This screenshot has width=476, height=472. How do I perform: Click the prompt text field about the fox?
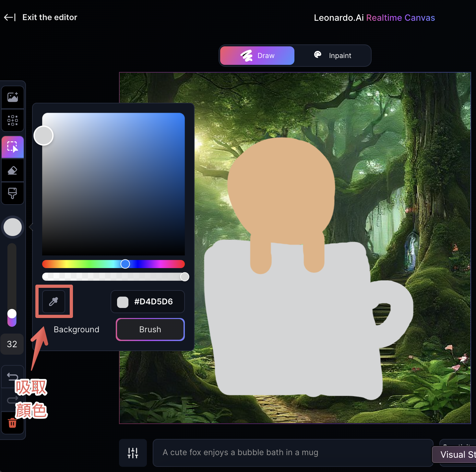292,453
